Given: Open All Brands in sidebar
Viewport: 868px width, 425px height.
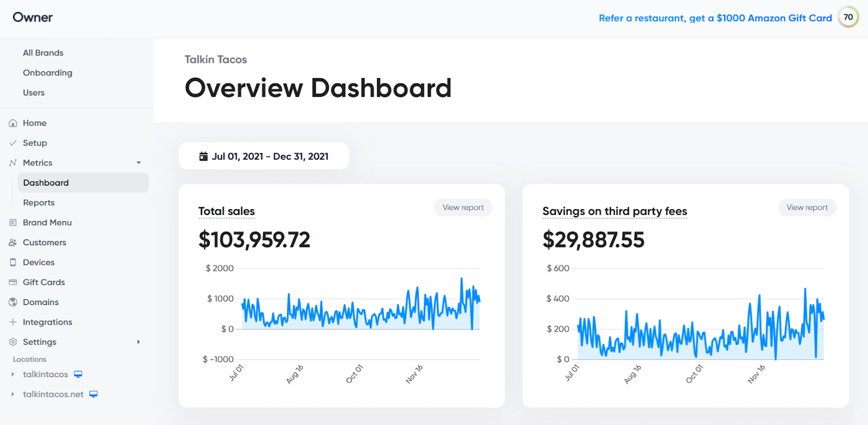Looking at the screenshot, I should (x=43, y=53).
